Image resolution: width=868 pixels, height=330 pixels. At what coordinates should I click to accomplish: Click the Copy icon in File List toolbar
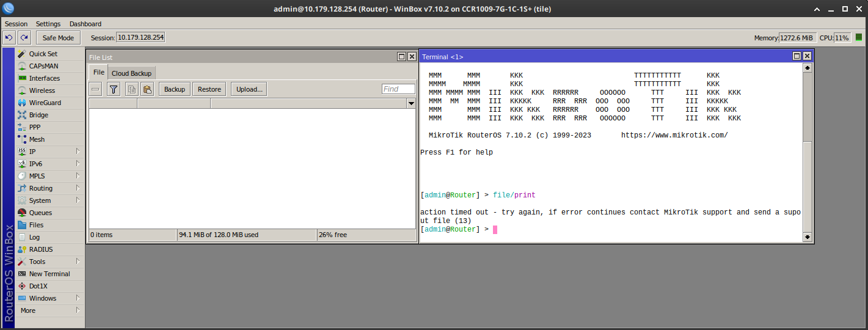131,89
